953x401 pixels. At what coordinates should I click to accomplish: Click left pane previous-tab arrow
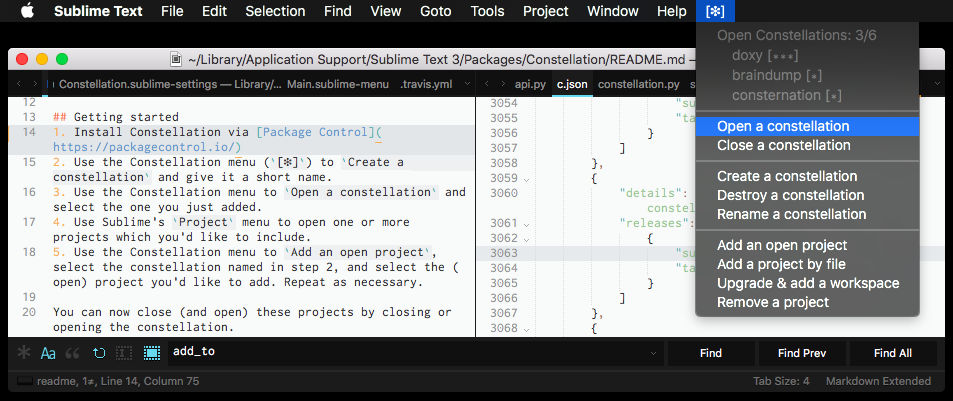(19, 84)
